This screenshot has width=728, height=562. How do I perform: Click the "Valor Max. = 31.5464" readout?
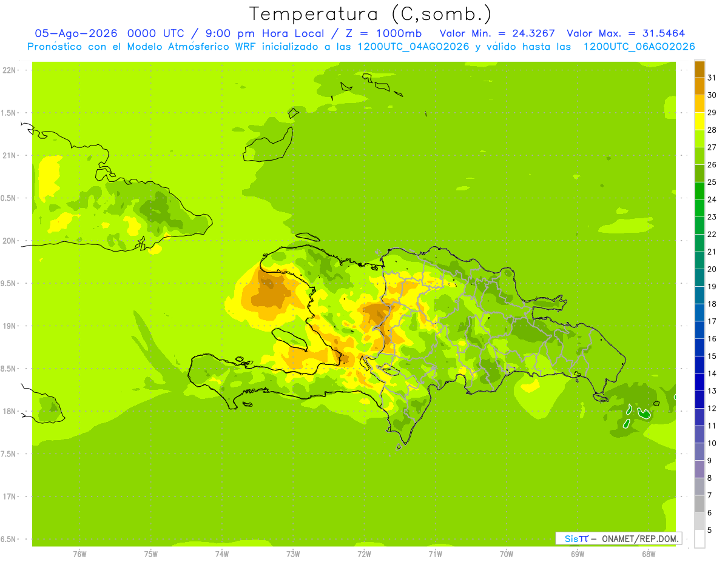[625, 33]
